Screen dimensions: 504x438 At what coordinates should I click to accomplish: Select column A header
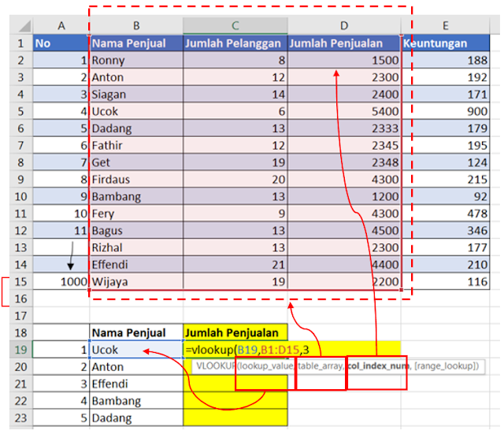click(x=61, y=26)
